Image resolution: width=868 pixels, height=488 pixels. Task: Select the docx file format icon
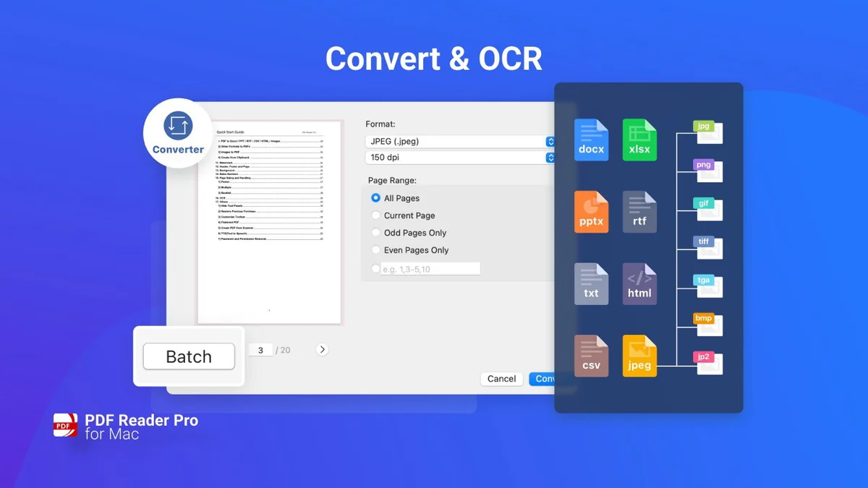pyautogui.click(x=591, y=140)
